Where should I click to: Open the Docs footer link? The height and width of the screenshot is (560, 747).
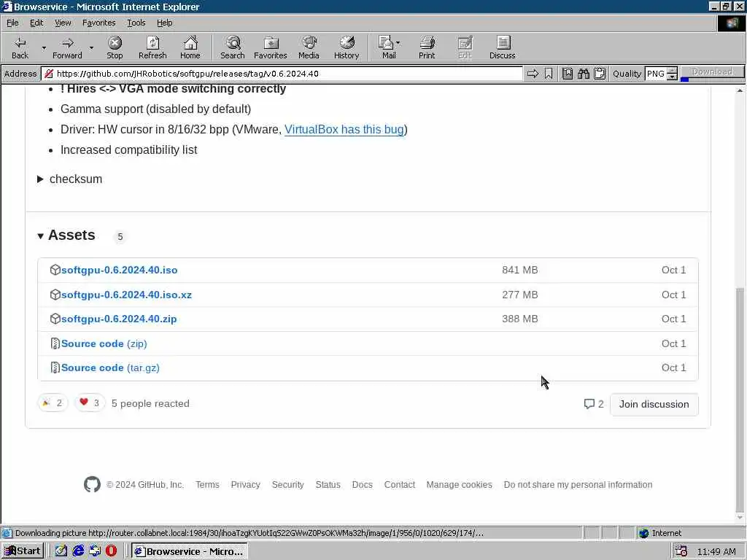click(362, 484)
